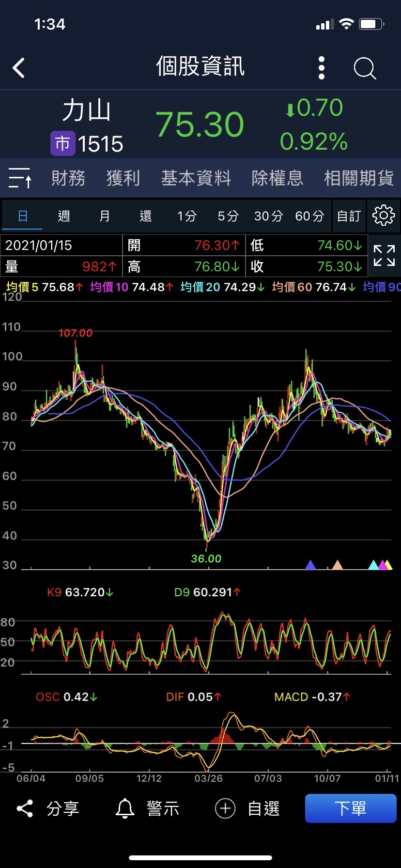This screenshot has width=401, height=868.
Task: Tap the back arrow icon
Action: point(19,68)
